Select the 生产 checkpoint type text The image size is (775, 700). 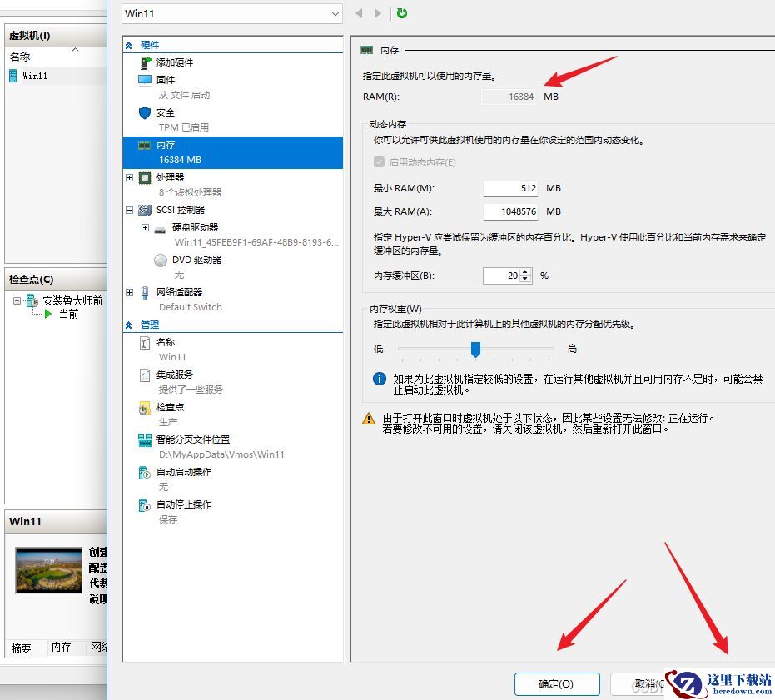[168, 422]
